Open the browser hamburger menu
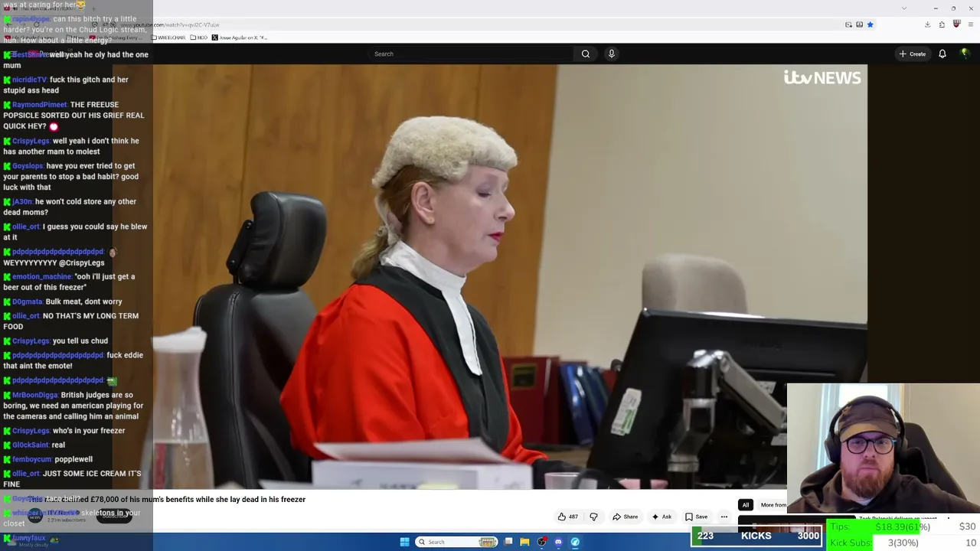 tap(970, 24)
